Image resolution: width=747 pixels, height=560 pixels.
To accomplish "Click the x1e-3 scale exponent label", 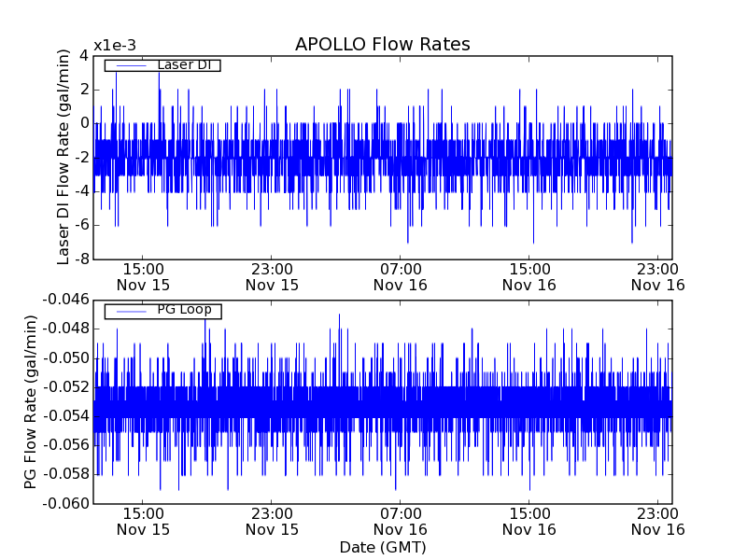I will (115, 47).
